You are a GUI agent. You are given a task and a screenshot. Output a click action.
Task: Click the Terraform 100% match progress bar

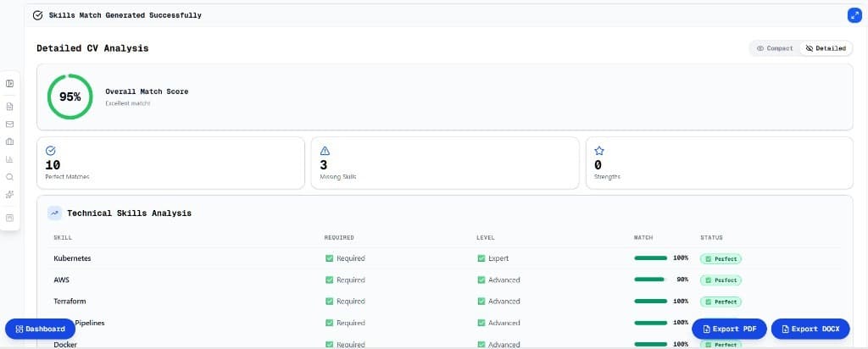click(650, 301)
